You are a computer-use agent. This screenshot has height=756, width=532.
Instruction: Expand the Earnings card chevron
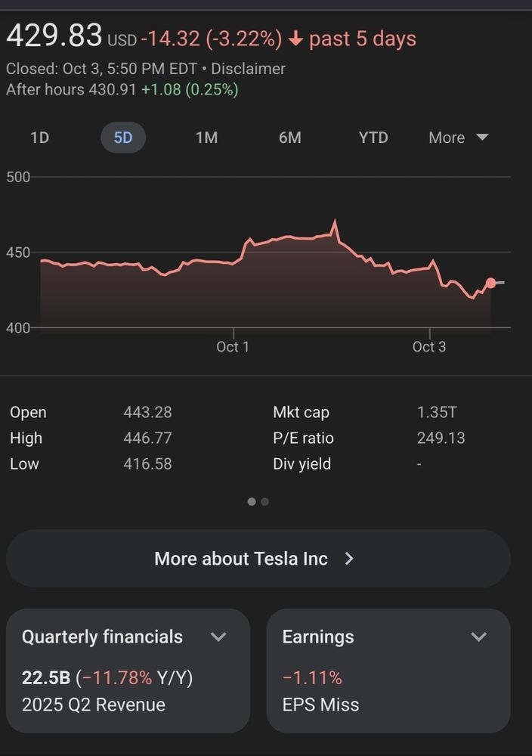[x=478, y=637]
